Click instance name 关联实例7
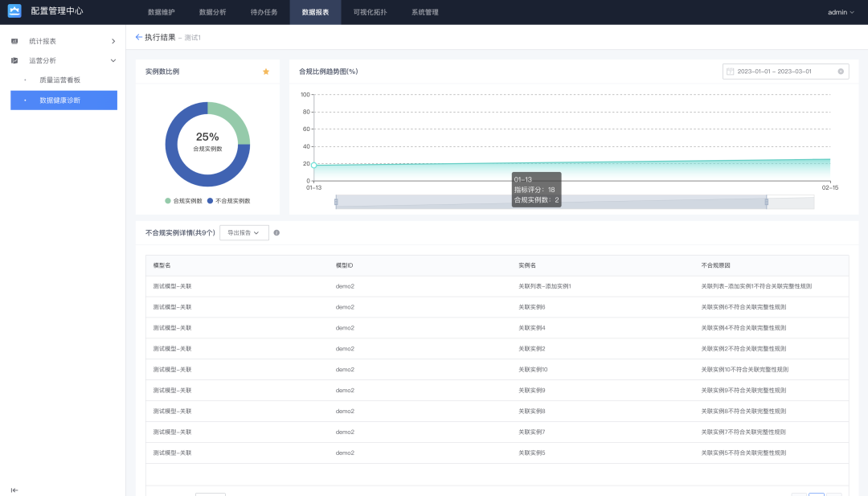The width and height of the screenshot is (868, 496). pyautogui.click(x=532, y=432)
